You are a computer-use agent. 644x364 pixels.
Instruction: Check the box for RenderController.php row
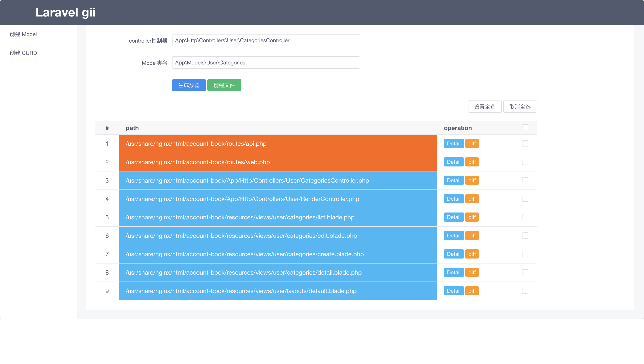[x=525, y=199]
